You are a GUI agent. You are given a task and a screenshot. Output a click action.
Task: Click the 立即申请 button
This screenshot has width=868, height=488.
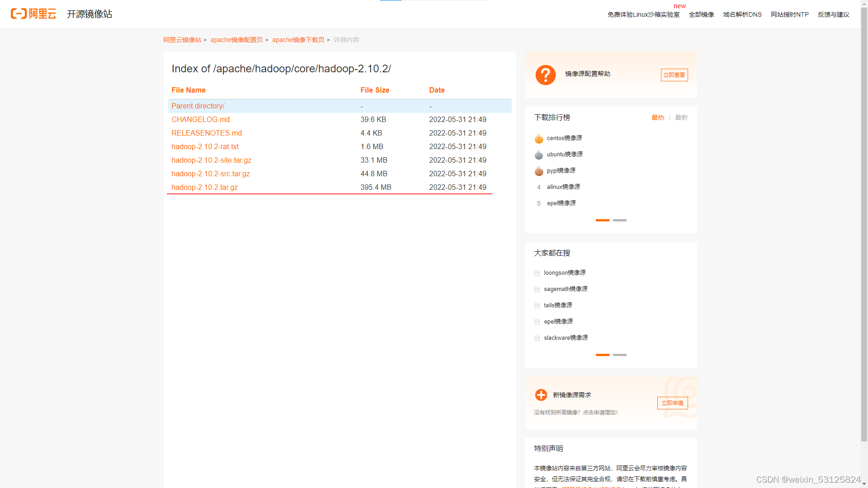point(672,403)
